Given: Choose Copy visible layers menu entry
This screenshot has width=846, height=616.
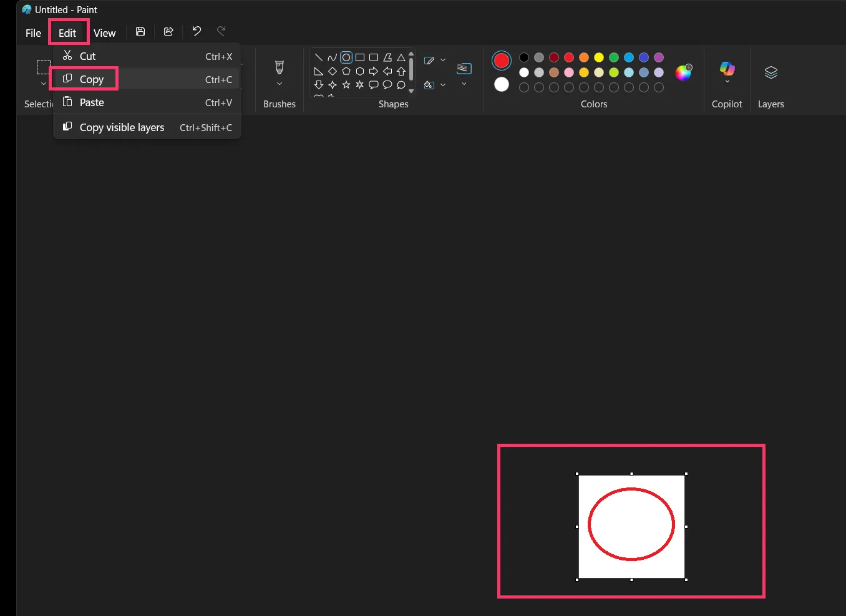Looking at the screenshot, I should tap(147, 127).
